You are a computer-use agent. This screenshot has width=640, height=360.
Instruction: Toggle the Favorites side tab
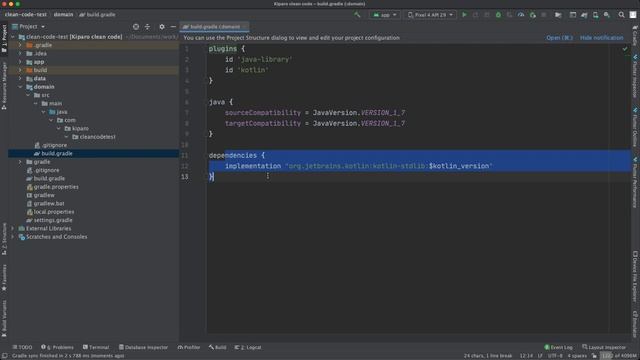(x=4, y=278)
